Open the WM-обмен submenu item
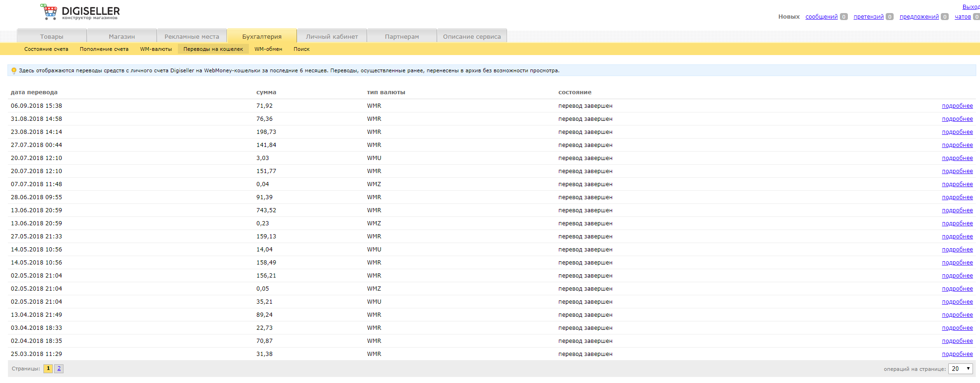This screenshot has width=980, height=383. [268, 49]
